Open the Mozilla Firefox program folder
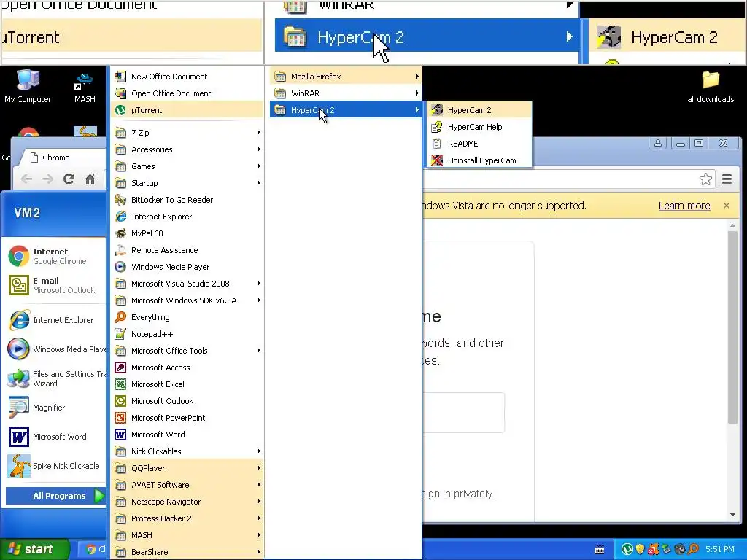 [346, 76]
